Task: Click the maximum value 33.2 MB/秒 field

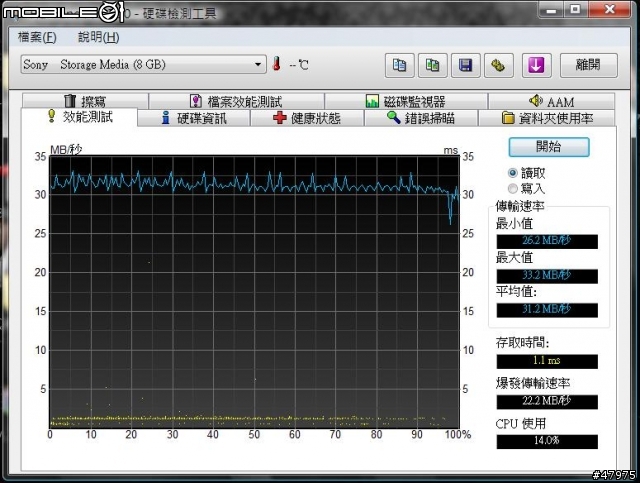Action: point(547,276)
